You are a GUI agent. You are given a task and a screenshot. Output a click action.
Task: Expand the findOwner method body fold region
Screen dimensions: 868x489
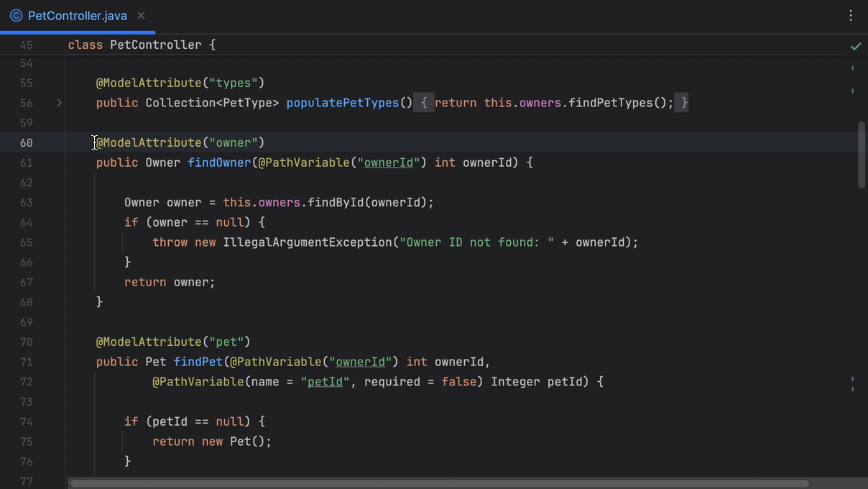click(60, 163)
